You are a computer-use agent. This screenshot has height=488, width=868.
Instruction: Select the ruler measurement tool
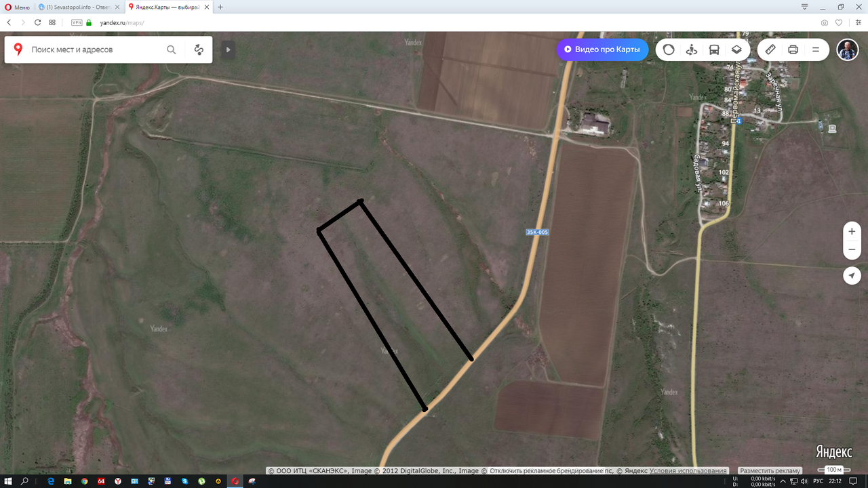[770, 49]
